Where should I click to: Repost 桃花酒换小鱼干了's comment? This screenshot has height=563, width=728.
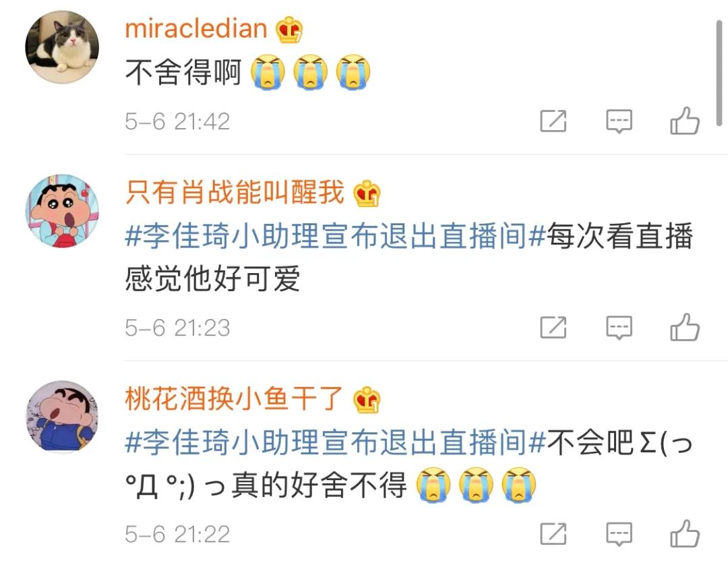tap(553, 534)
